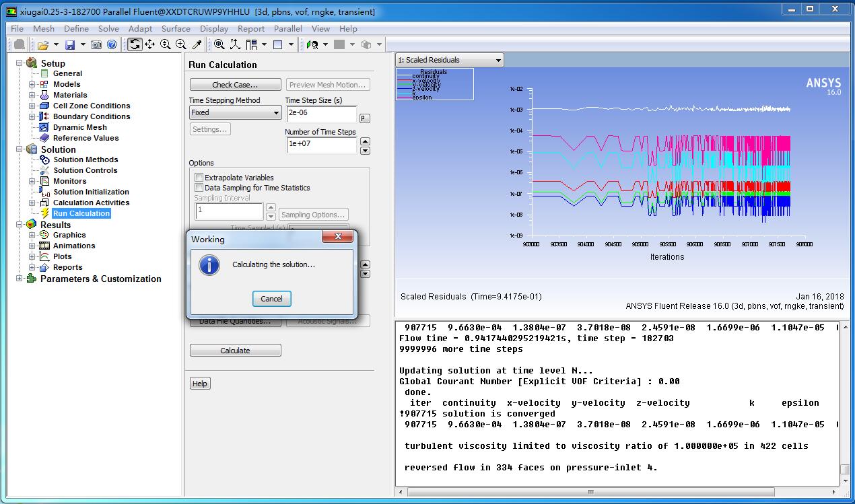Viewport: 855px width, 504px height.
Task: Expand the Cell Zone Conditions node
Action: tap(32, 106)
